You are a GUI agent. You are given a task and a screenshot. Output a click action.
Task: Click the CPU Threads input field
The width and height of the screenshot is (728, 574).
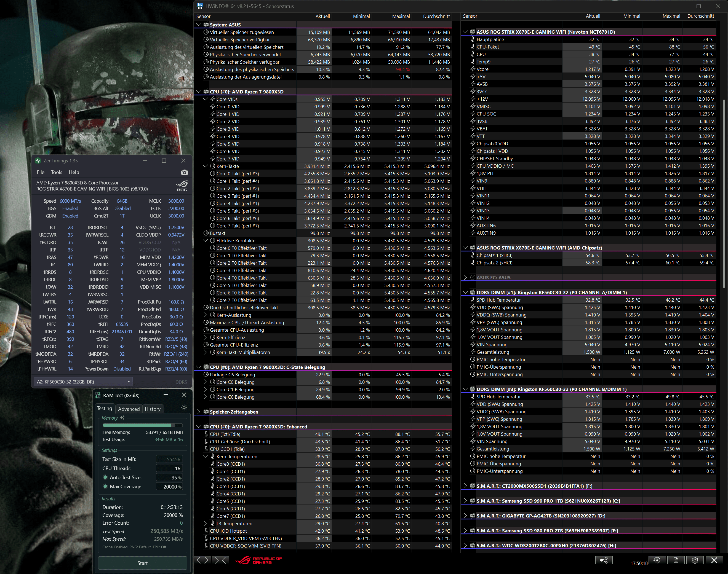click(x=169, y=468)
